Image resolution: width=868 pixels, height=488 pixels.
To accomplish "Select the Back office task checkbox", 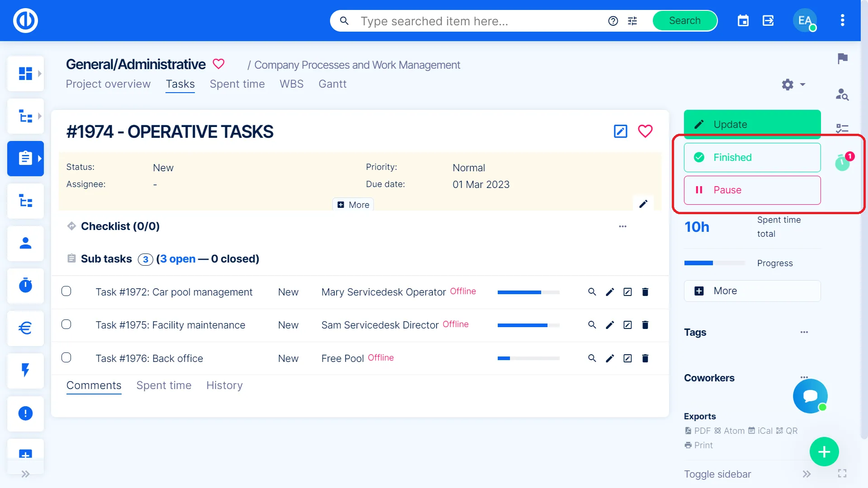I will pos(66,358).
